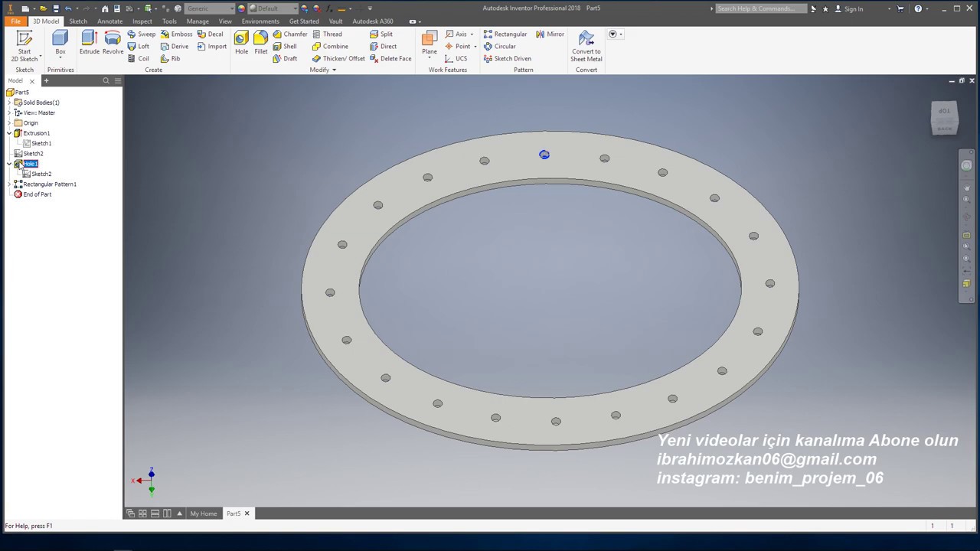
Task: Select Sketch Driven pattern
Action: (x=508, y=59)
